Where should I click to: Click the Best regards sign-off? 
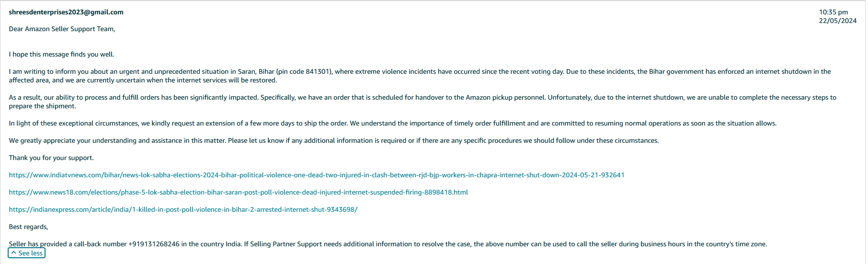[x=29, y=227]
